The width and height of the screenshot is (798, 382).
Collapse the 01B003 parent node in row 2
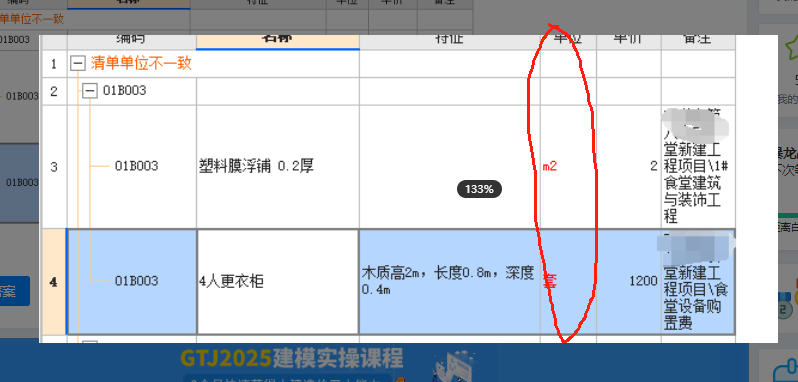point(90,91)
